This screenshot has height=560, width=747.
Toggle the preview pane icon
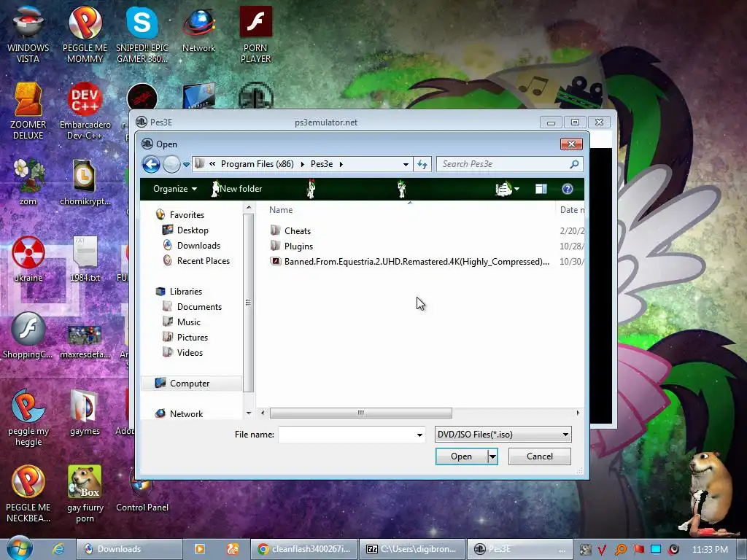coord(541,189)
